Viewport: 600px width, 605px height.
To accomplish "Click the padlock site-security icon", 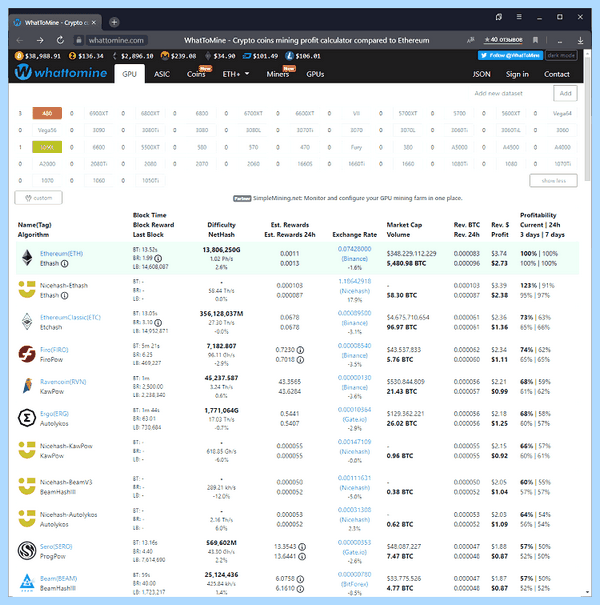I will click(79, 40).
